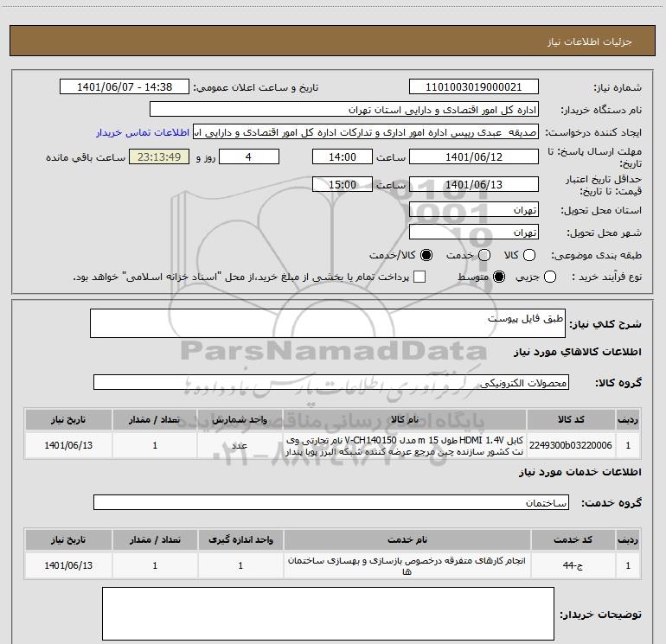
Task: Click the HDMI cable item name cell
Action: click(405, 445)
